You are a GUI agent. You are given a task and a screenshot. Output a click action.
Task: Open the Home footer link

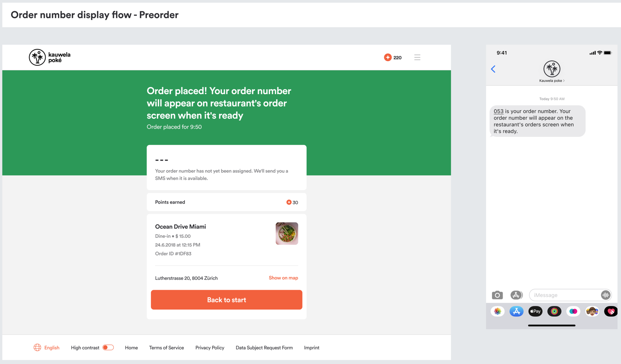pos(131,348)
